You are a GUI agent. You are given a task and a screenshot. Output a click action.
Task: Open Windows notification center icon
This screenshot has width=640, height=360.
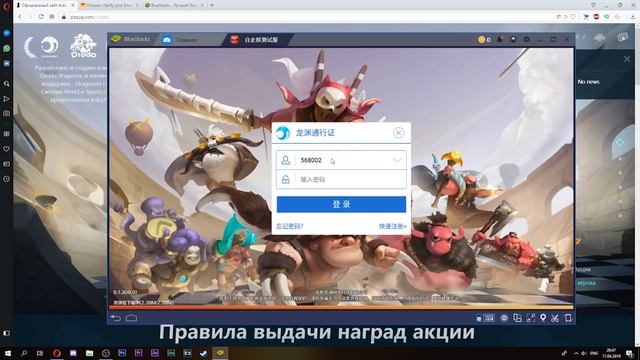[629, 353]
